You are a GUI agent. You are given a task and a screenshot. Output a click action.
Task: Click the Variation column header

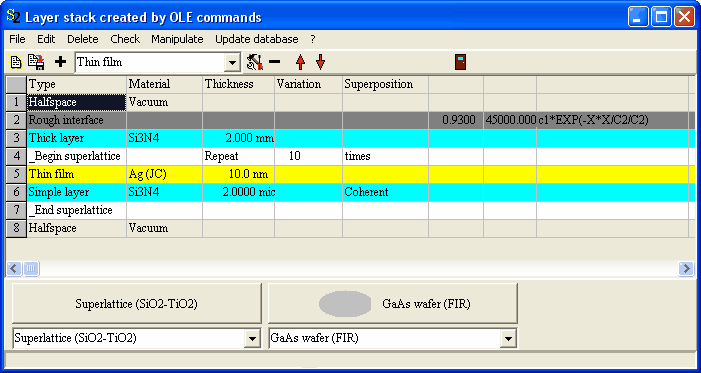tap(308, 85)
